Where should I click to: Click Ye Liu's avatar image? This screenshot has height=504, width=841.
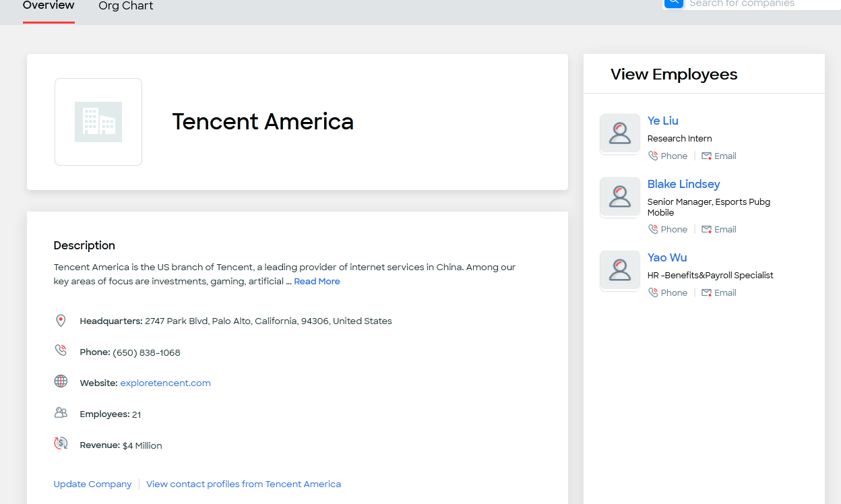point(620,133)
